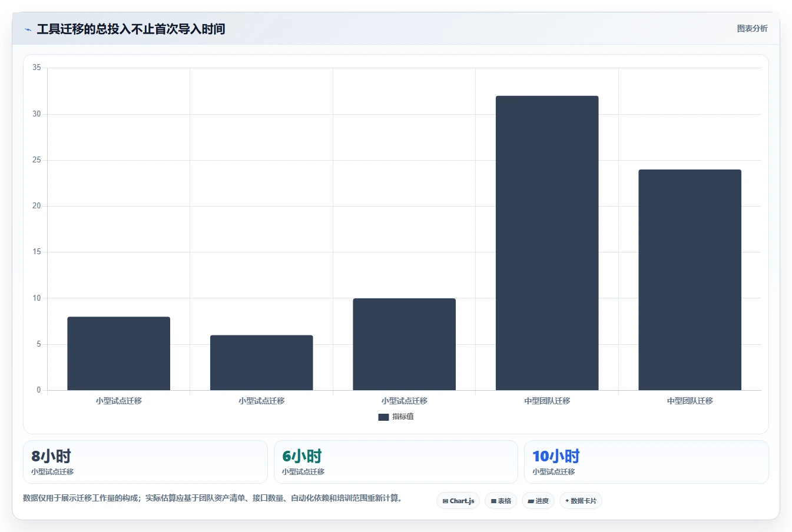The height and width of the screenshot is (532, 792).
Task: Toggle the 指标值 legend label
Action: pos(403,417)
